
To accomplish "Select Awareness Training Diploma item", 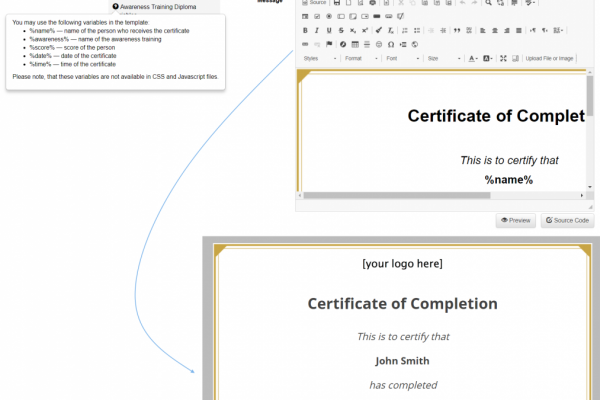I will click(160, 6).
